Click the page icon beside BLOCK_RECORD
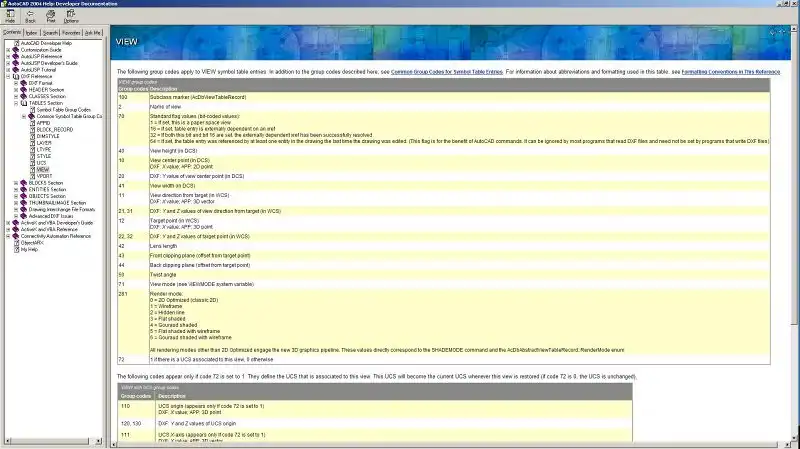This screenshot has width=800, height=449. click(x=32, y=130)
